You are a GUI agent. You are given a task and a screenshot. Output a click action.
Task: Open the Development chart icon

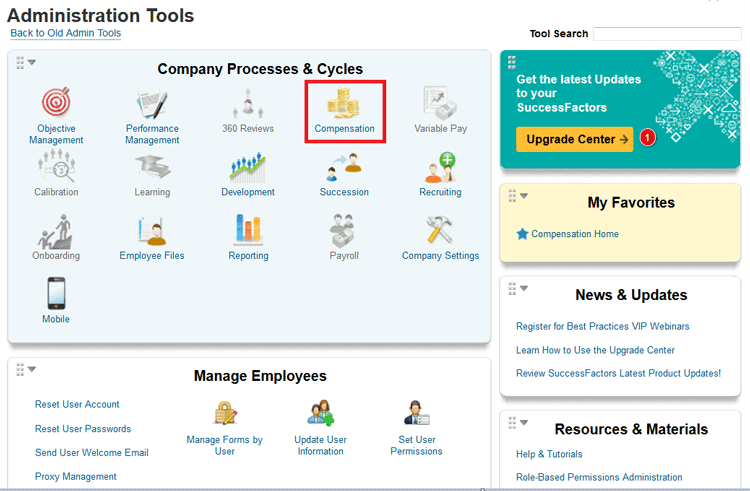(248, 167)
